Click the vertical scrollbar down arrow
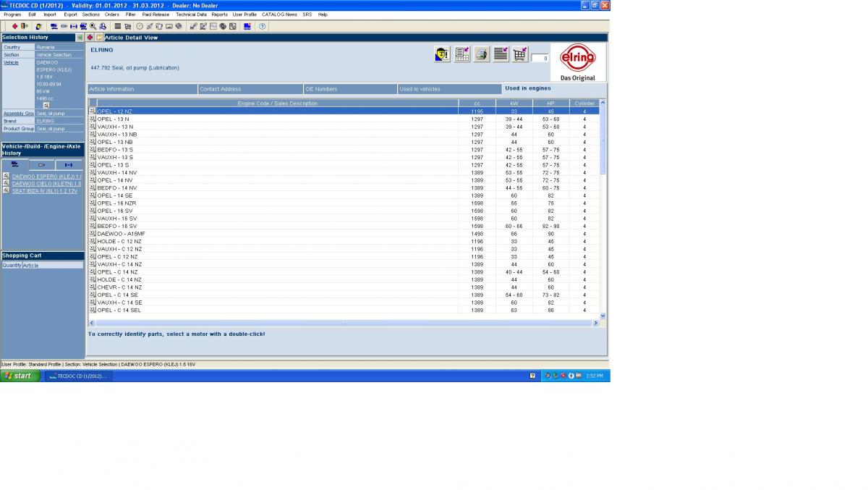868x490 pixels. [603, 316]
